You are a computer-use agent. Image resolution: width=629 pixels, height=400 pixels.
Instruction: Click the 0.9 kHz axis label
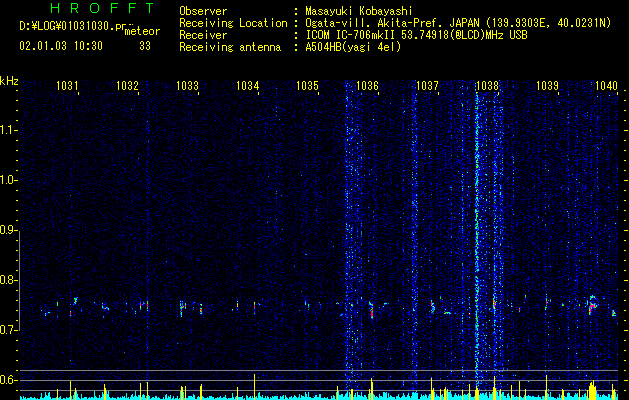pos(8,230)
